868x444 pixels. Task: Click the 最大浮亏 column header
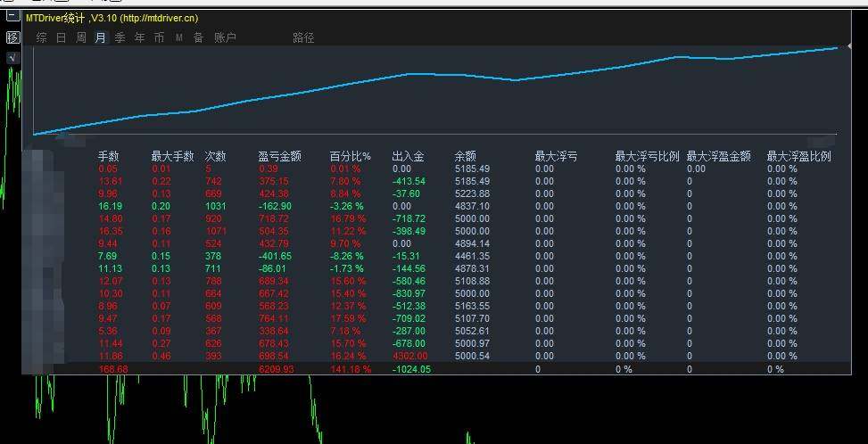557,157
